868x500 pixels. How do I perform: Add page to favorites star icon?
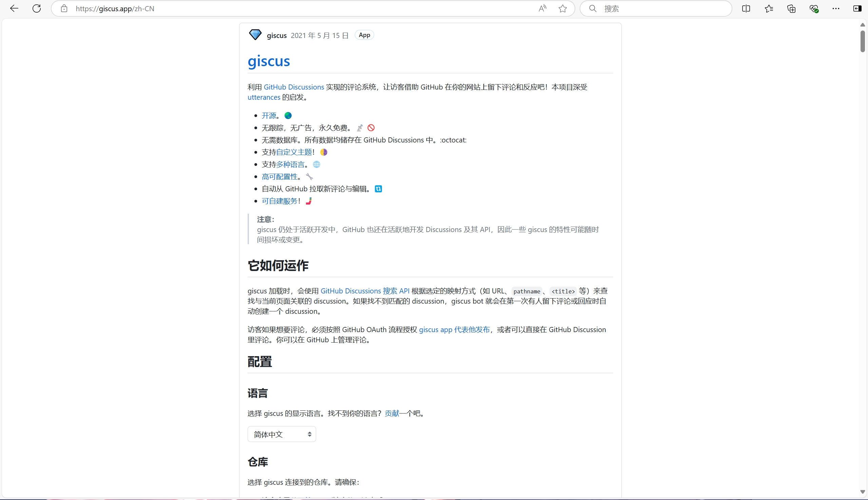562,8
